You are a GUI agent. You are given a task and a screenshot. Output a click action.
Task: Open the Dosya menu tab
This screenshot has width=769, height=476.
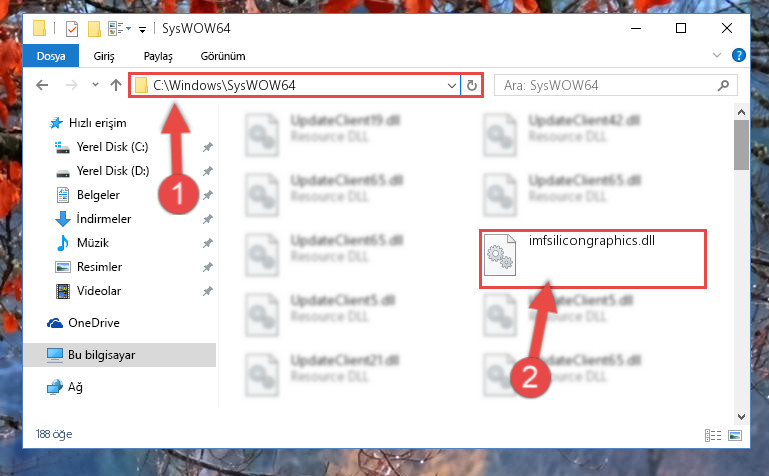coord(51,56)
